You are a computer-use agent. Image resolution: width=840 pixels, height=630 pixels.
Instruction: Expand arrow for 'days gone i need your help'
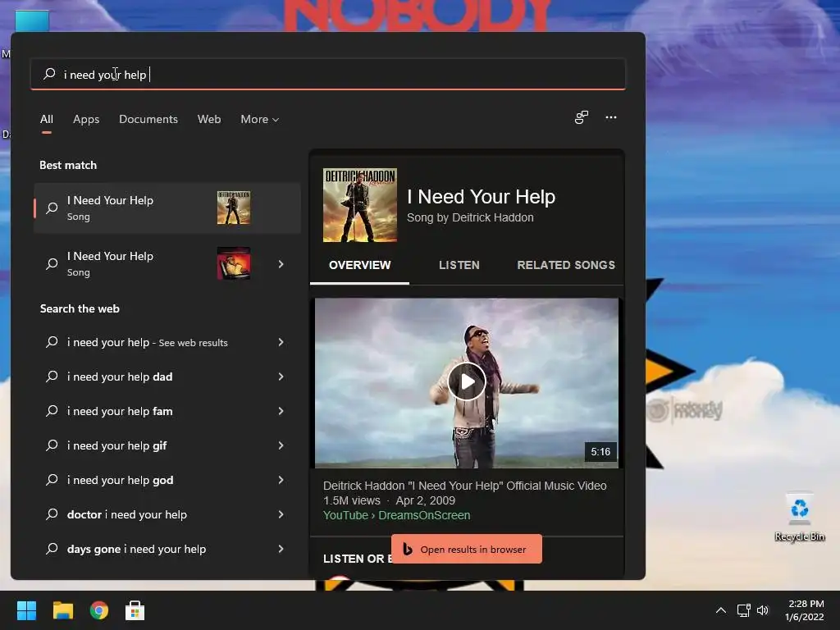(281, 549)
